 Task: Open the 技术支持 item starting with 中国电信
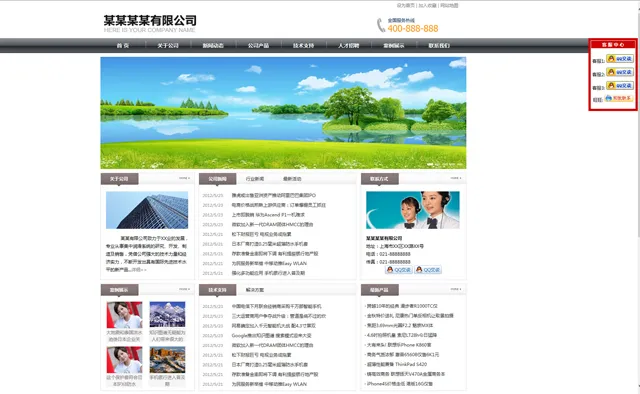pos(276,306)
